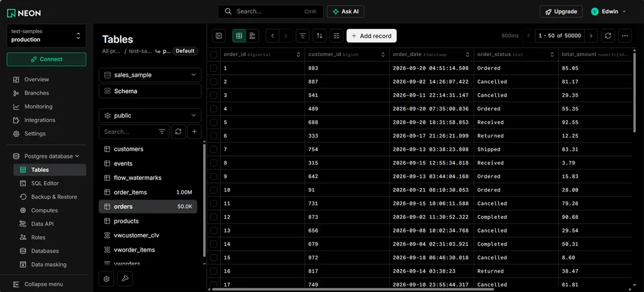Click the Add record button

coord(372,36)
